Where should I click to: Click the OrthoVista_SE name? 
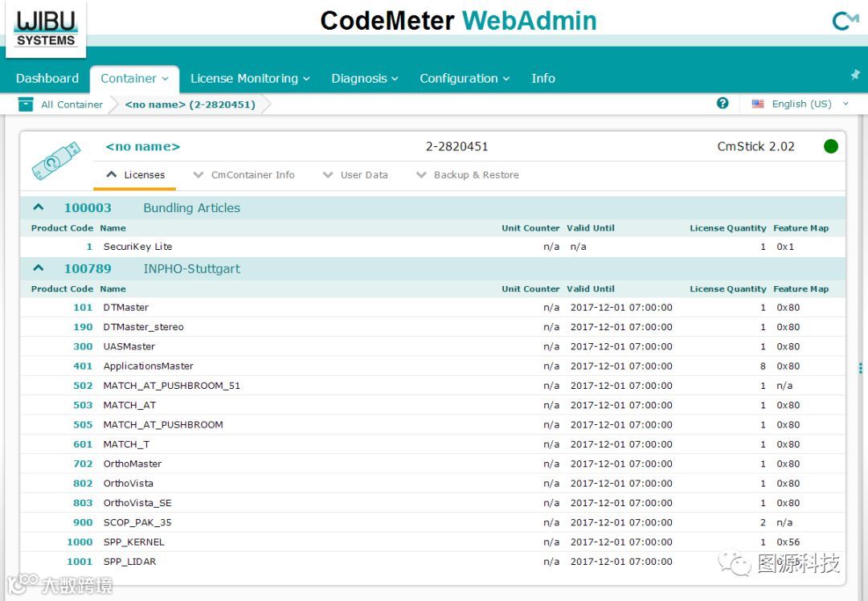pyautogui.click(x=137, y=503)
